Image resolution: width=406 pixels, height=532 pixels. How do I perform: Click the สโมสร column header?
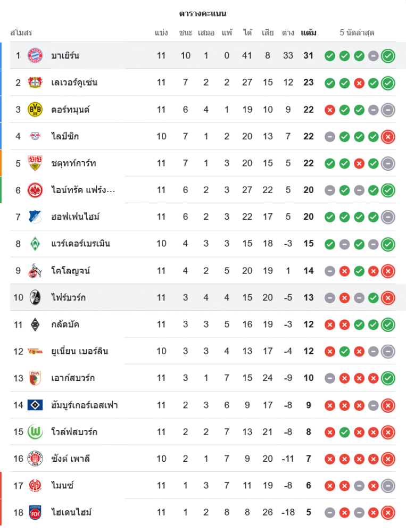point(21,32)
